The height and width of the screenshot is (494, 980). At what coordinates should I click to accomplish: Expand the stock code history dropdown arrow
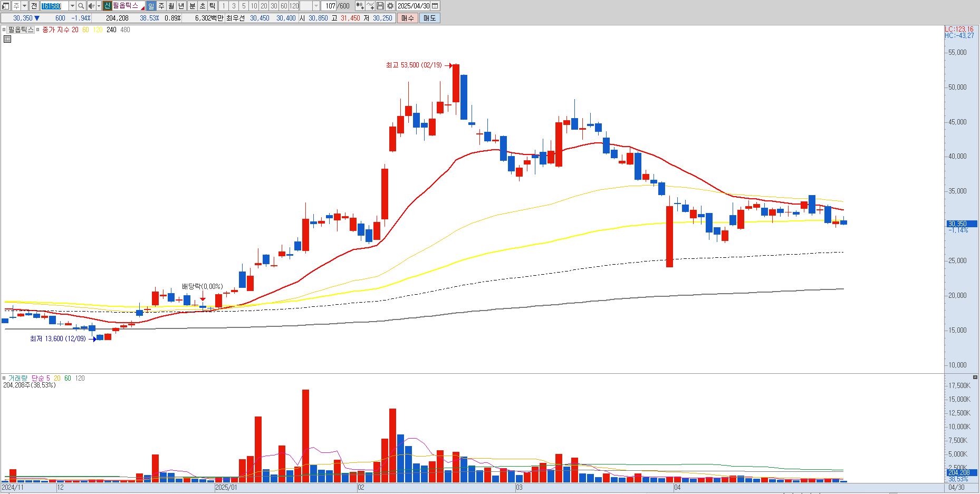pos(72,6)
